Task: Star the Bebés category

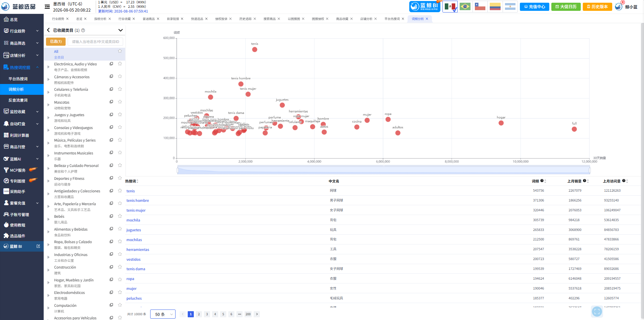Action: pos(120,216)
